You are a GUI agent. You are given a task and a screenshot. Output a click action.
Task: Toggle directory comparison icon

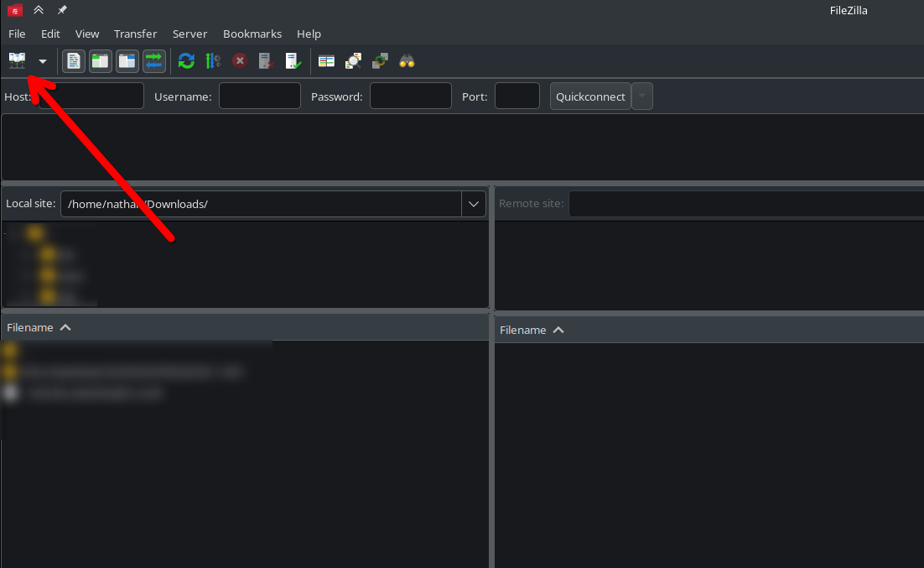click(x=353, y=60)
